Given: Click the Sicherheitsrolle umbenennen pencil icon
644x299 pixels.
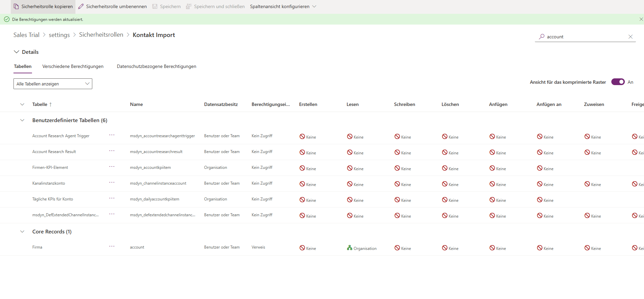Looking at the screenshot, I should [x=81, y=6].
